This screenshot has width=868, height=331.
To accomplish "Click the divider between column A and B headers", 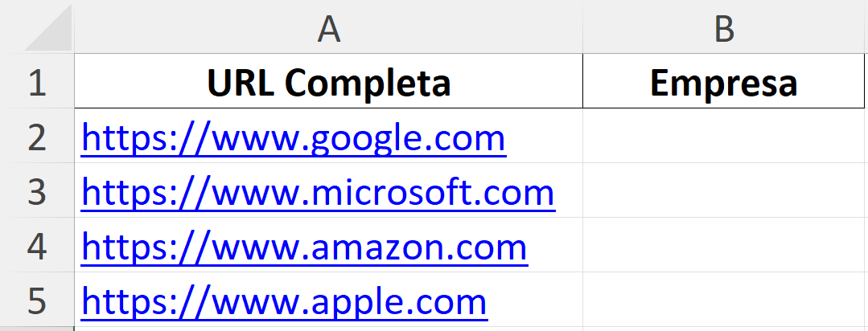I will point(582,27).
